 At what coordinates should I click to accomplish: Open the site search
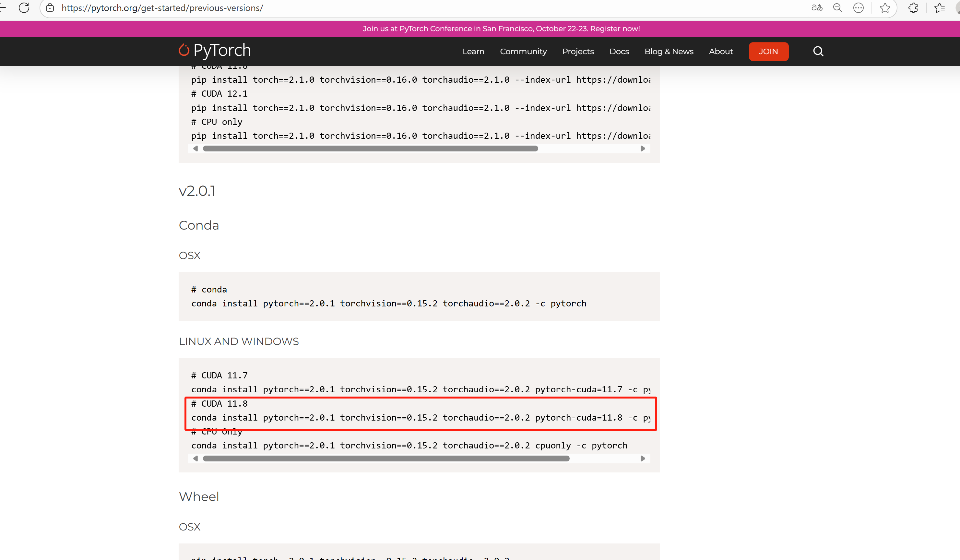pyautogui.click(x=818, y=52)
